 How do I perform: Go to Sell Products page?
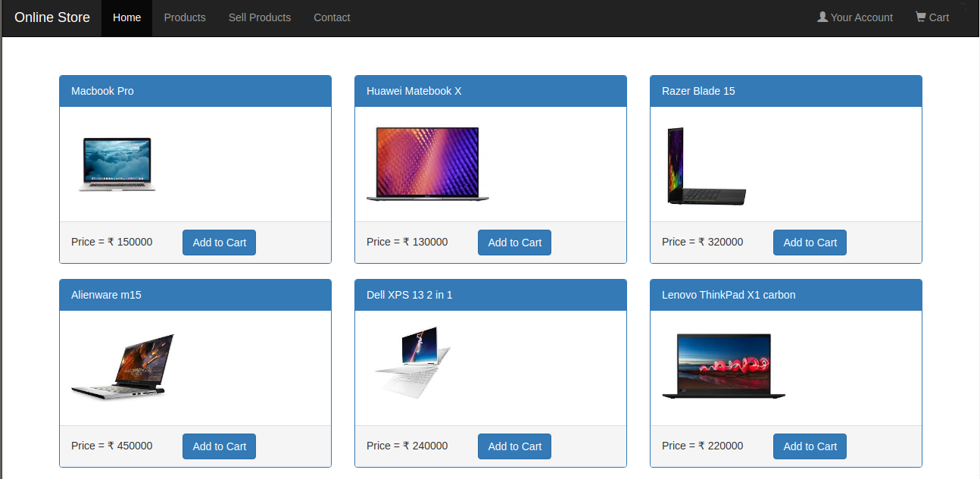(x=260, y=17)
